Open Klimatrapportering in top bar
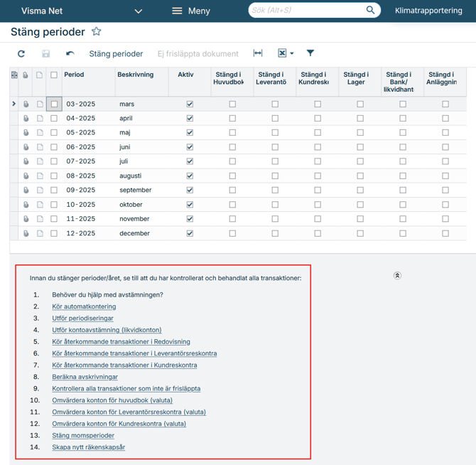Screen dimensions: 476x465 click(428, 11)
